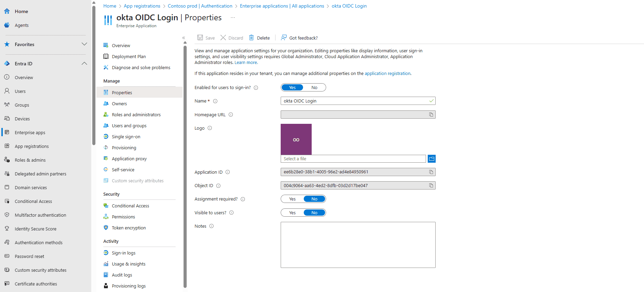The height and width of the screenshot is (292, 644).
Task: Open Owners in the Manage menu
Action: pyautogui.click(x=139, y=104)
